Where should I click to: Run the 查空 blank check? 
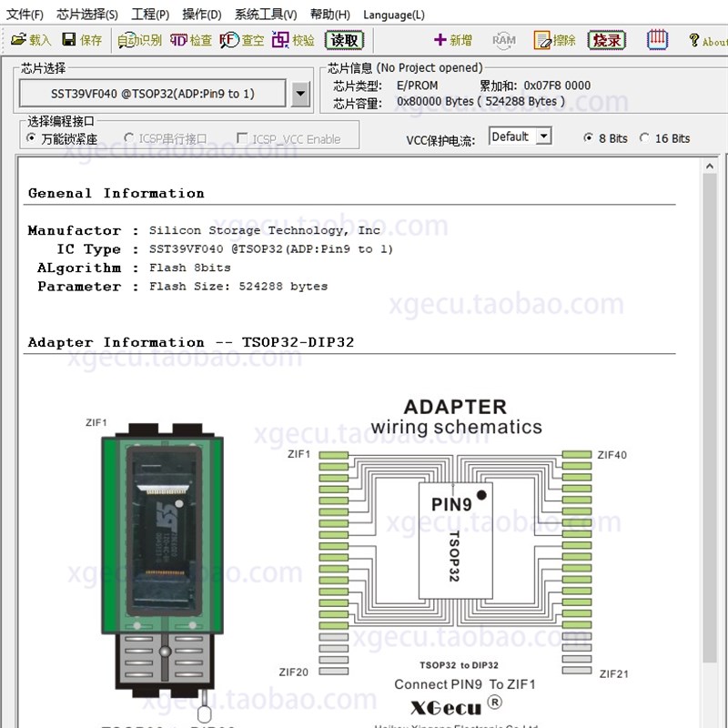tap(242, 40)
